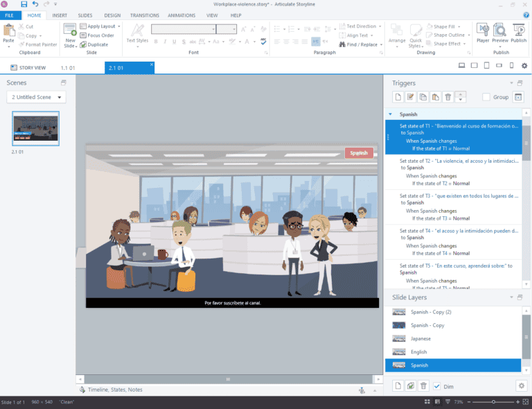Open slide layer properties gear icon
532x409 pixels.
tap(521, 385)
